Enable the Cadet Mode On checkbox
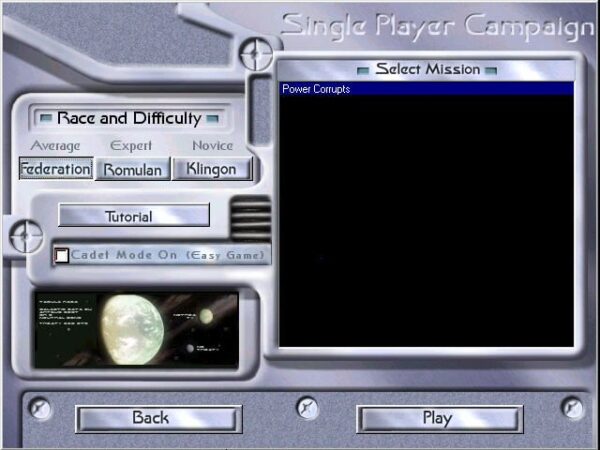600x450 pixels. (x=62, y=256)
